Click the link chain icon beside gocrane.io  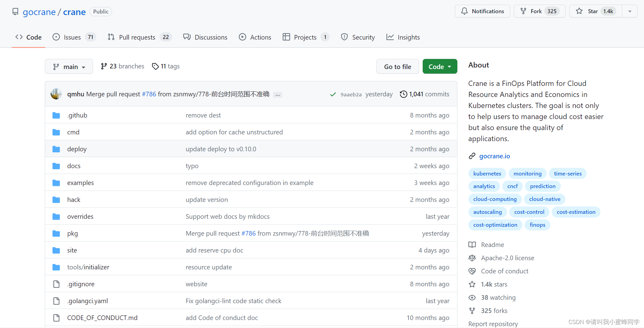coord(472,156)
